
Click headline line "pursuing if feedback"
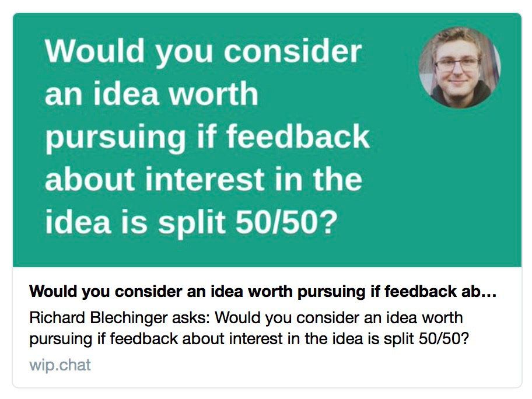pyautogui.click(x=207, y=138)
